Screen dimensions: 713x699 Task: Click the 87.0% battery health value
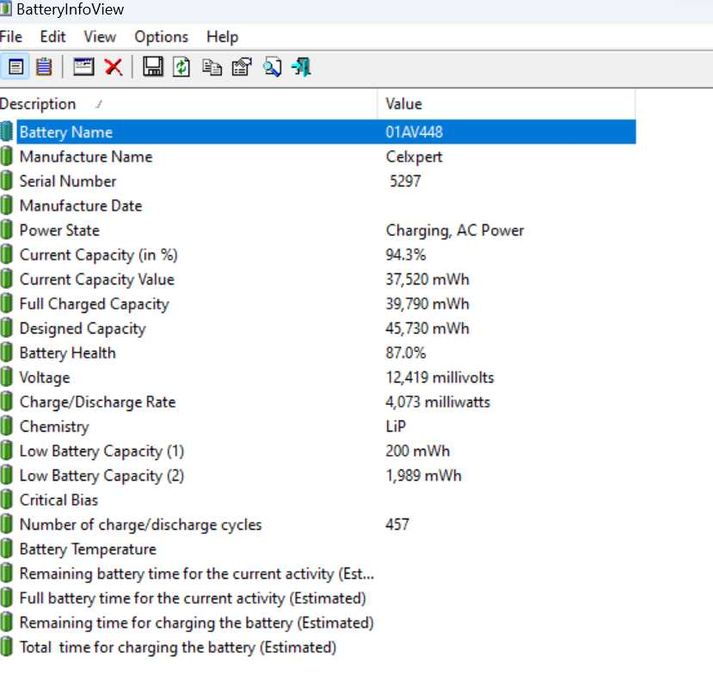coord(406,353)
